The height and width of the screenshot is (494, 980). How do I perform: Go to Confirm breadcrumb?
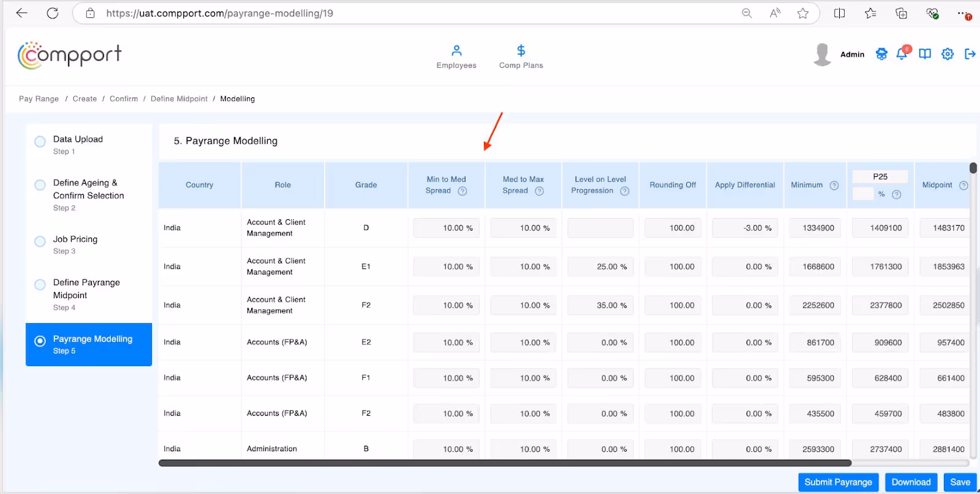pos(124,99)
